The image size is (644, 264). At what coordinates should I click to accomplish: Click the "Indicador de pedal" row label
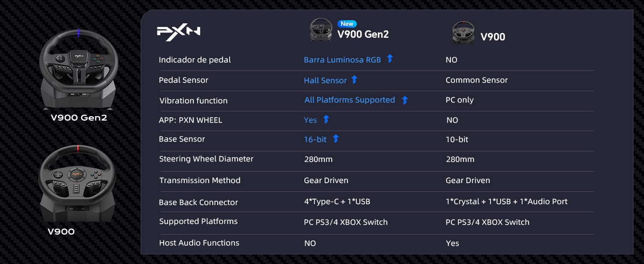[194, 60]
